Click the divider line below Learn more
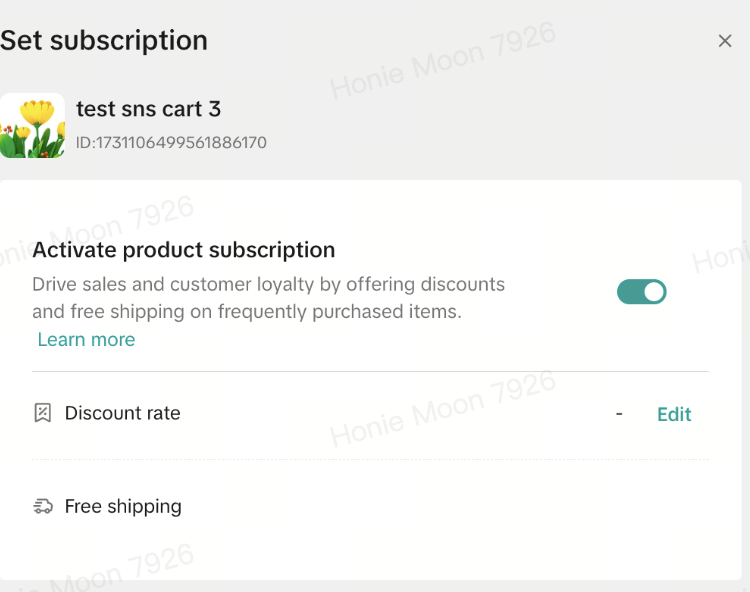This screenshot has width=750, height=592. click(370, 372)
